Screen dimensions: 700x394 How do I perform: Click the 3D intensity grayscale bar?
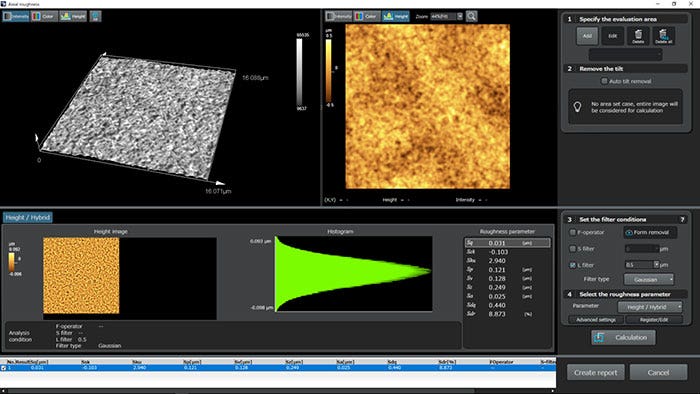pos(300,72)
